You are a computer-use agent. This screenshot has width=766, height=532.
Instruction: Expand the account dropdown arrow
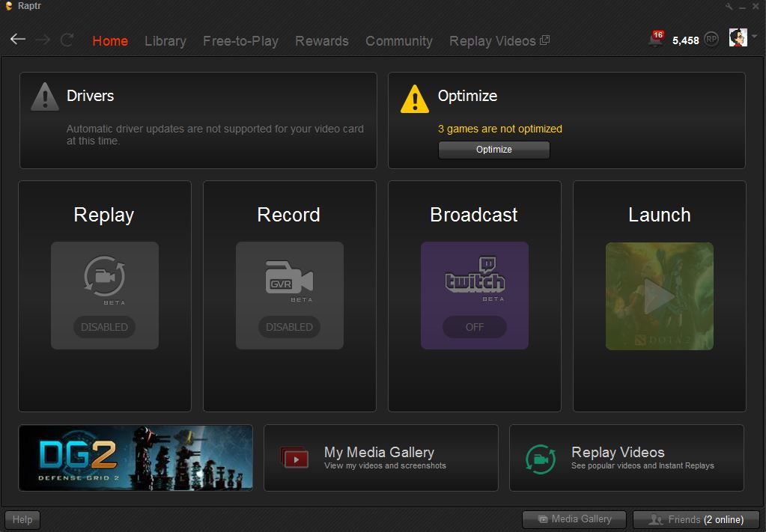click(755, 36)
